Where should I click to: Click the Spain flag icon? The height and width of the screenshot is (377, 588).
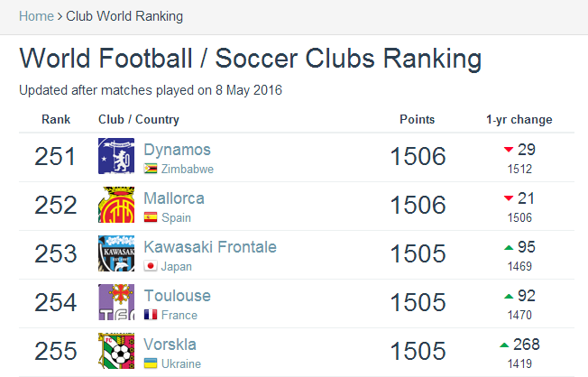tap(151, 217)
